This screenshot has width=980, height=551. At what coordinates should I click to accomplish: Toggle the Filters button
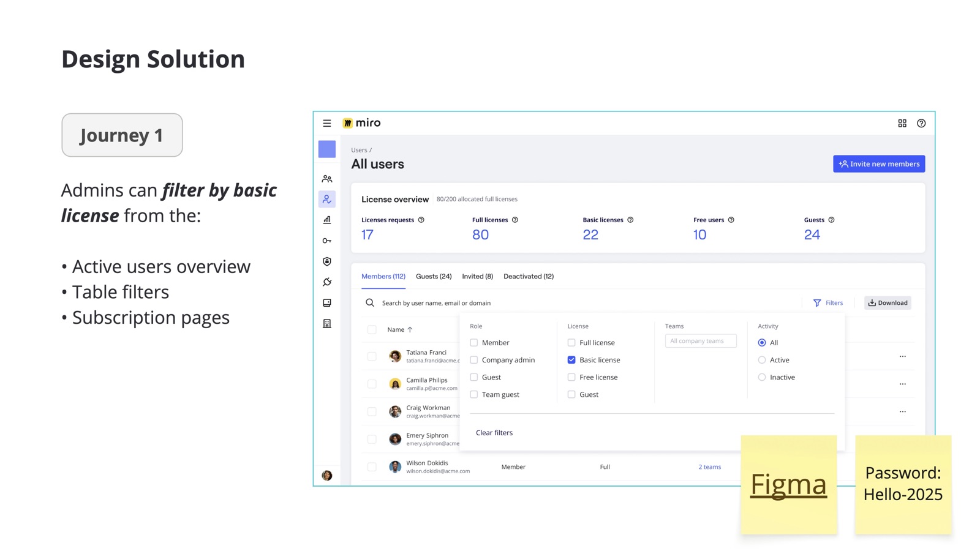(828, 302)
